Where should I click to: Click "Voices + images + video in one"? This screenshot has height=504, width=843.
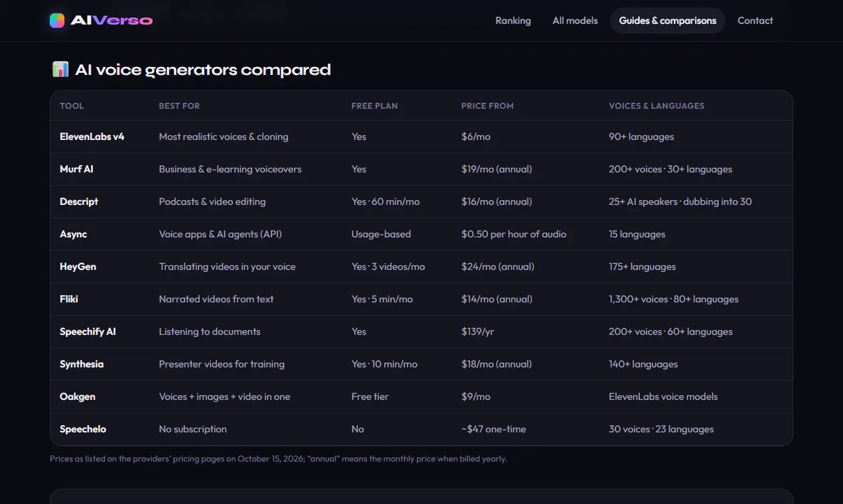pos(224,397)
